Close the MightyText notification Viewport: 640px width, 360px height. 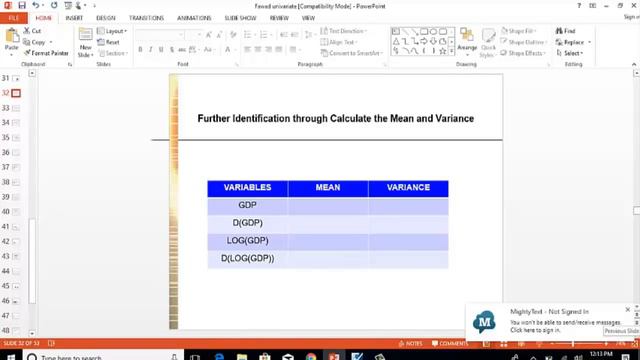[x=627, y=310]
